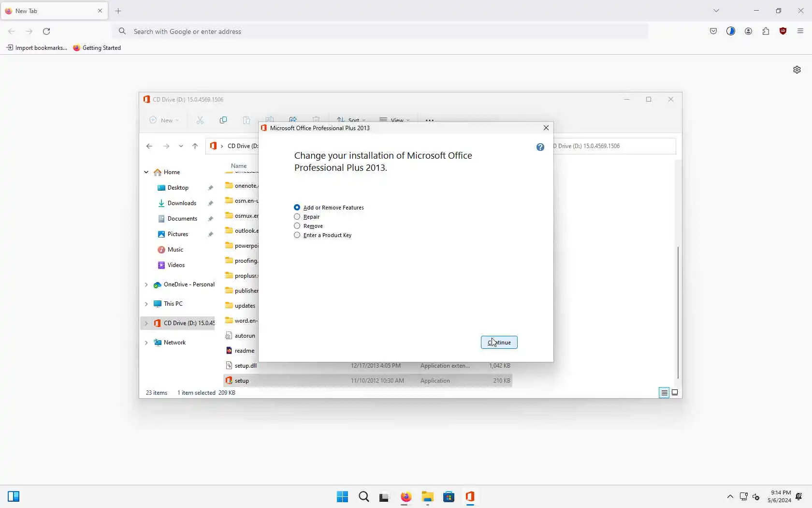Show hidden system tray icons
The height and width of the screenshot is (508, 812).
[730, 497]
